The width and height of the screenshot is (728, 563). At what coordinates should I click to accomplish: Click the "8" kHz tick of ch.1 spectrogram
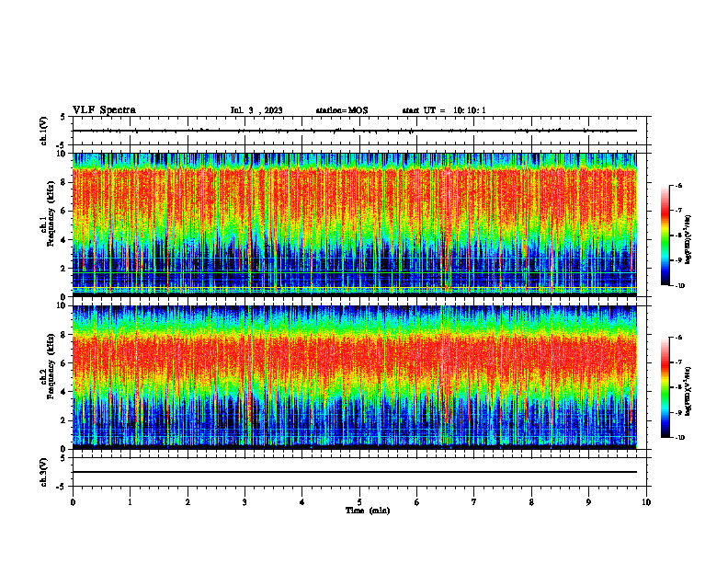tap(64, 182)
